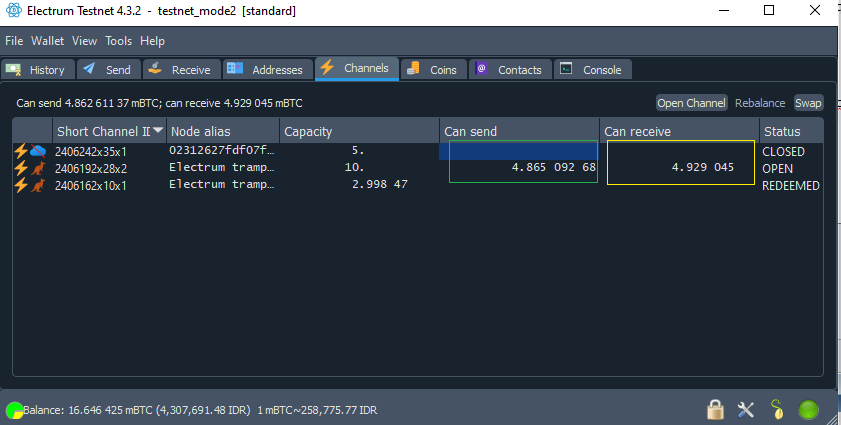Viewport: 841px width, 425px height.
Task: Click the Contacts tab @ icon
Action: click(x=481, y=68)
